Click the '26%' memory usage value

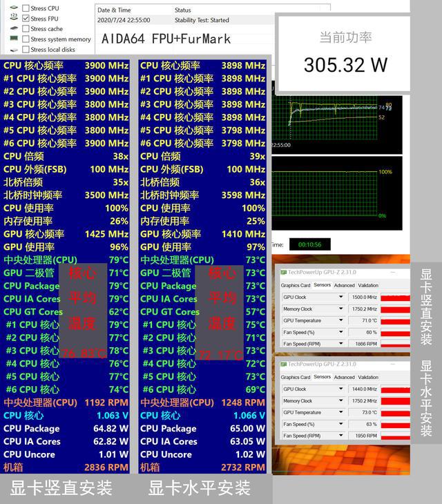pyautogui.click(x=119, y=221)
